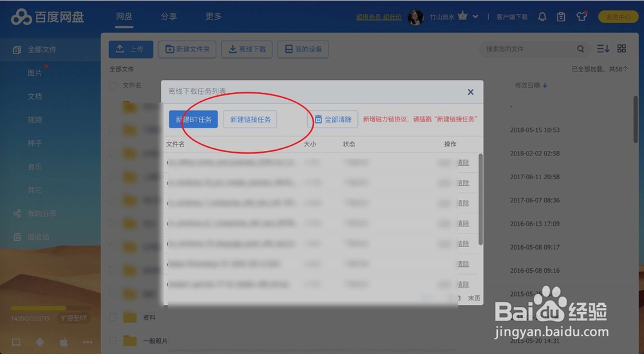Switch to the 网盘 tab
The height and width of the screenshot is (354, 644).
click(x=124, y=17)
